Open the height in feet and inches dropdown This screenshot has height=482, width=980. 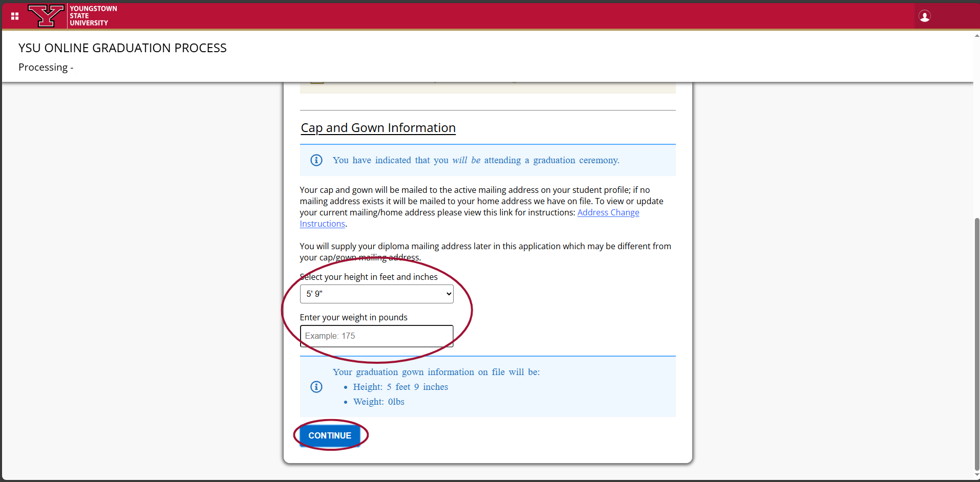click(x=376, y=294)
